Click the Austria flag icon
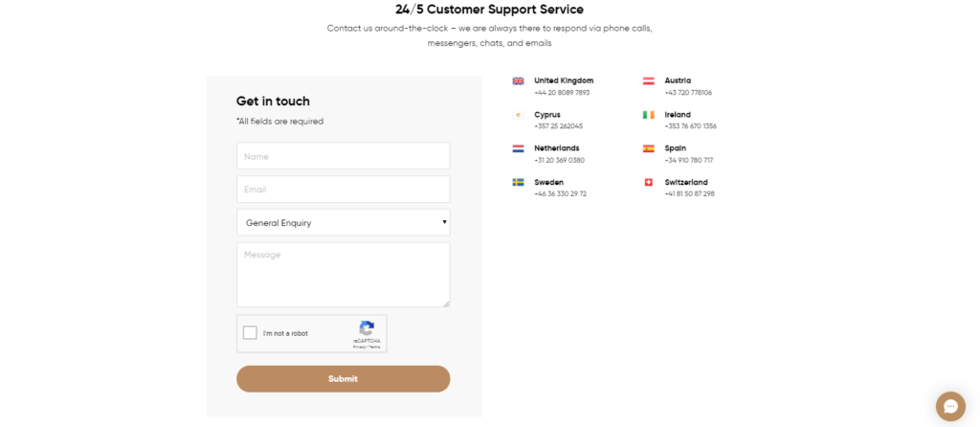This screenshot has height=427, width=980. [649, 80]
